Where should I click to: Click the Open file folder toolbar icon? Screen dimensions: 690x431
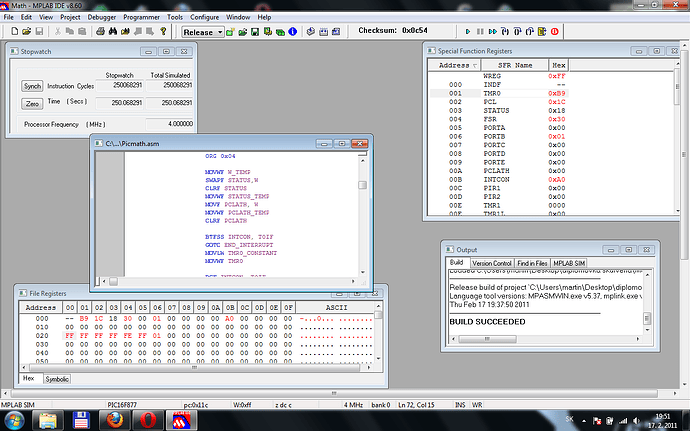[x=26, y=31]
